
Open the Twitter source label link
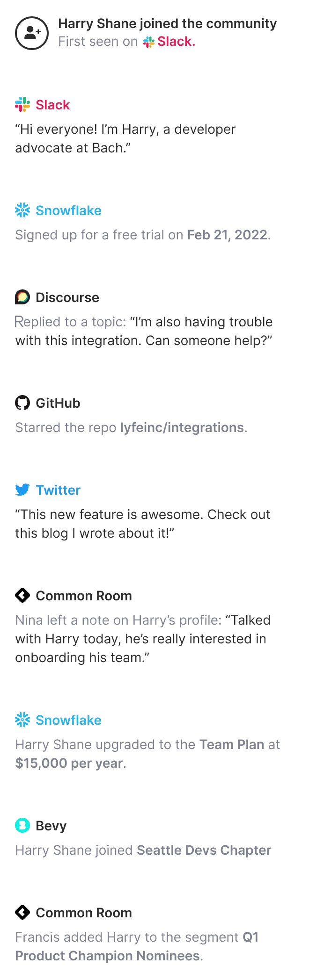(58, 490)
